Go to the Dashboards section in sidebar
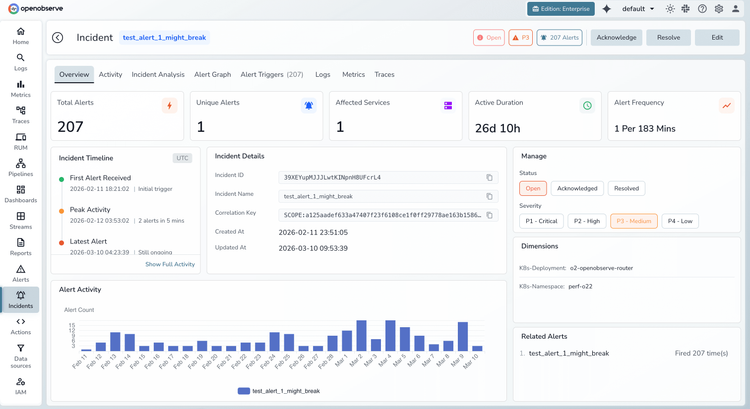The width and height of the screenshot is (750, 409). tap(21, 193)
